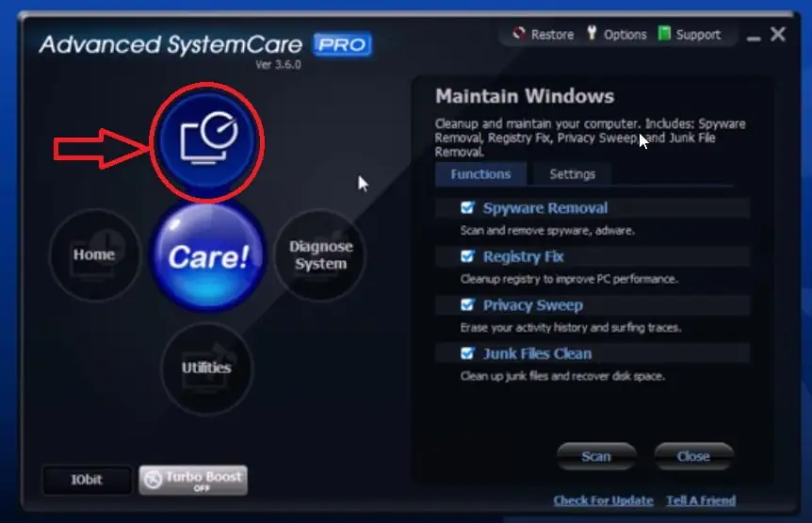This screenshot has height=523, width=812.
Task: Uncheck the Privacy Sweep checkbox
Action: click(x=467, y=304)
